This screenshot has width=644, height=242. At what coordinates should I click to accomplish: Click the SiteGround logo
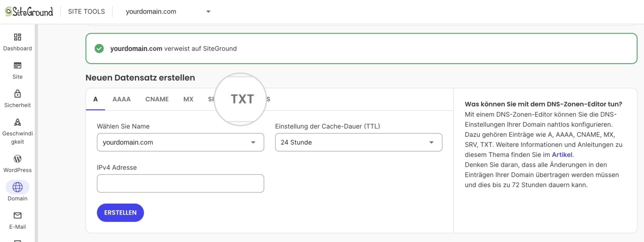[29, 11]
